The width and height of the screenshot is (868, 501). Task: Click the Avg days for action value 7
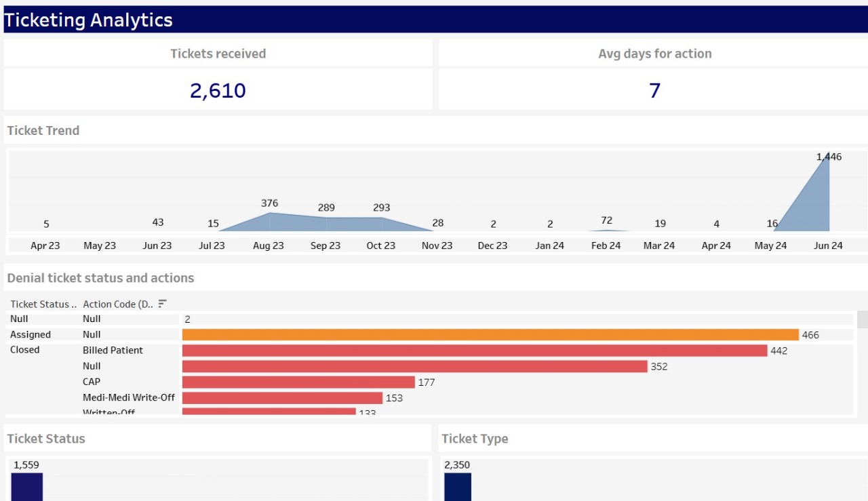point(654,90)
